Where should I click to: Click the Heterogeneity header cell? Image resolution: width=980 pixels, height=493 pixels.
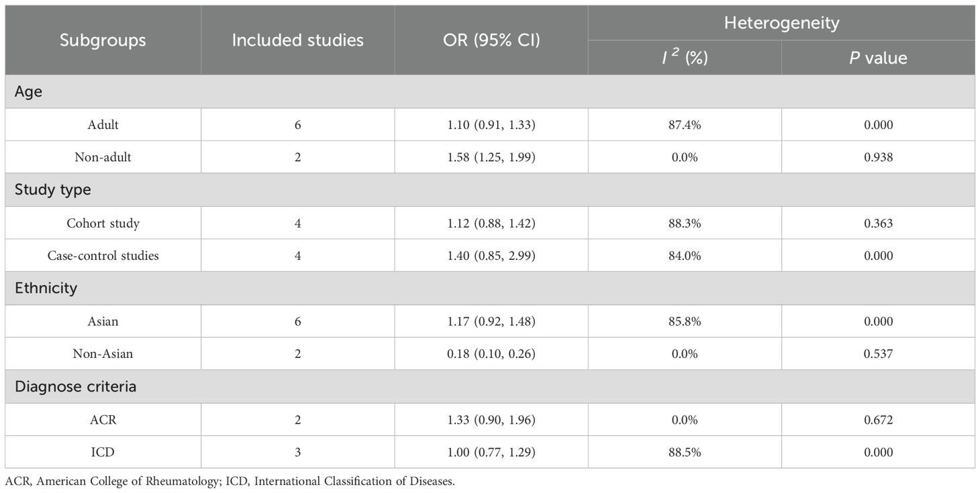(x=781, y=23)
